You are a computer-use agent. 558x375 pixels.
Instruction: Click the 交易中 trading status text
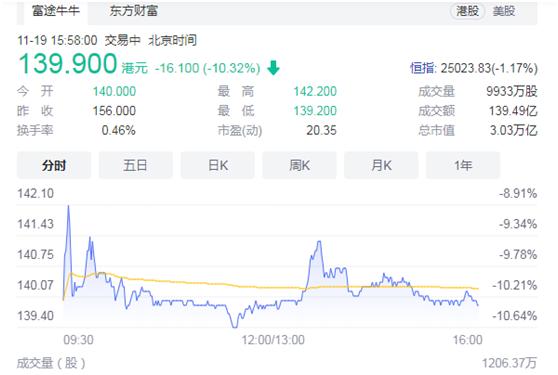tap(122, 40)
